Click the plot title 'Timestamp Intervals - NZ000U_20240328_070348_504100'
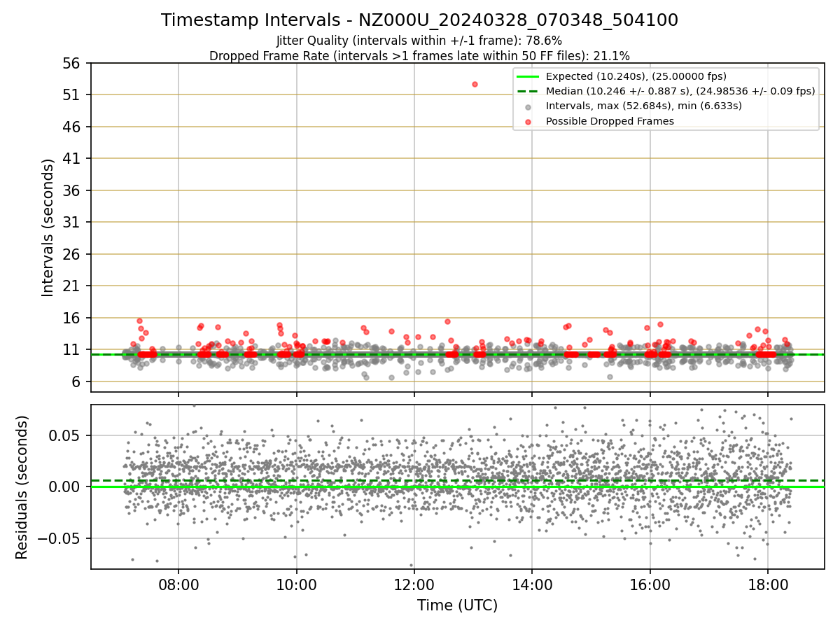Viewport: 840px width, 630px height. coord(419,20)
